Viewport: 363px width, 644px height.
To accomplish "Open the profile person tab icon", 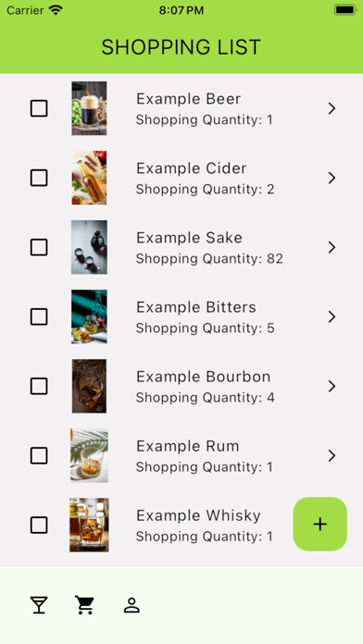I will [x=131, y=605].
